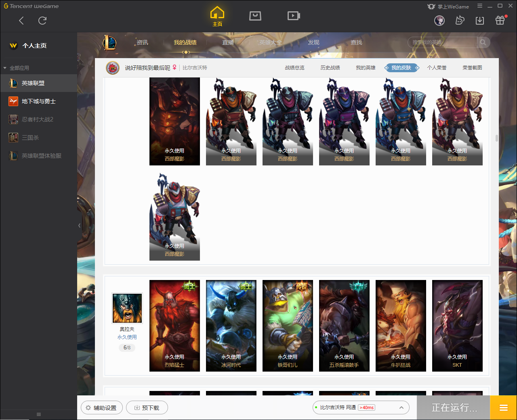517x420 pixels.
Task: Open the 烈焰猛士 skin card
Action: [x=174, y=326]
